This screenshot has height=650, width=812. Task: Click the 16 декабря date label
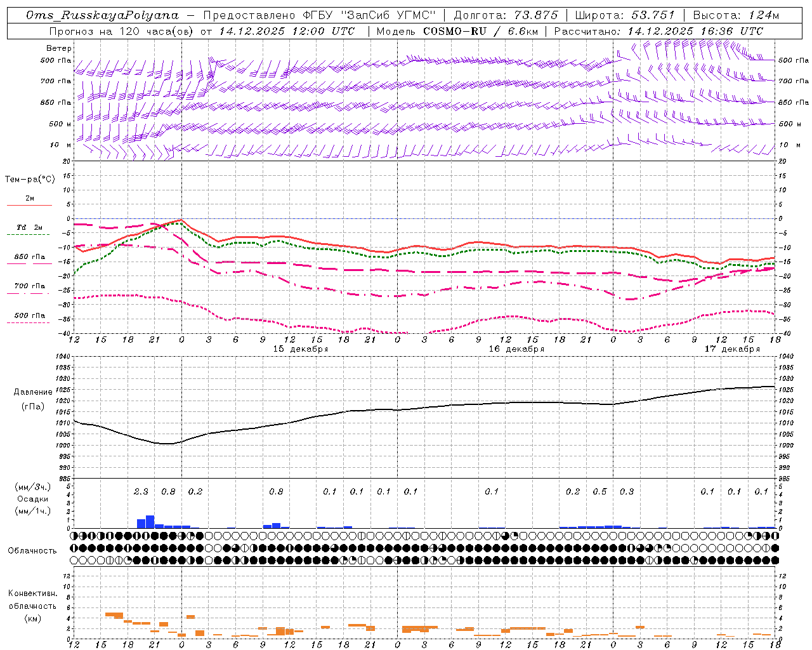pos(516,349)
